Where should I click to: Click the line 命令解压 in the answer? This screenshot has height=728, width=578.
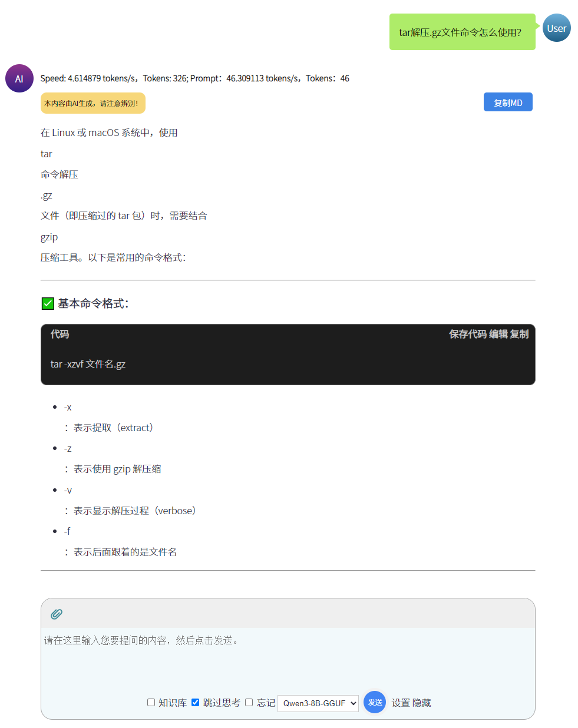(x=59, y=174)
